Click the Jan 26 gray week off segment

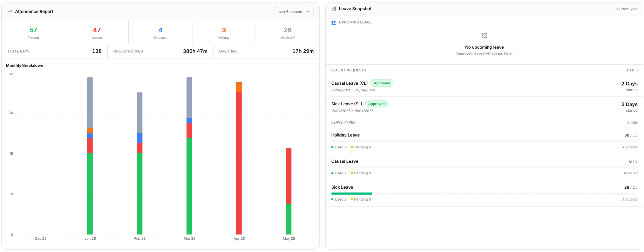click(90, 103)
